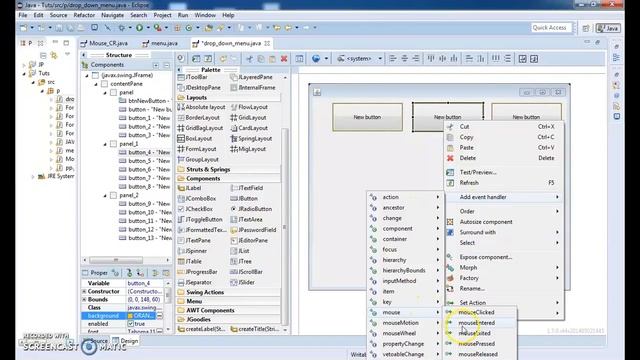Select Autosize component in context menu
This screenshot has height=360, width=640.
point(486,222)
